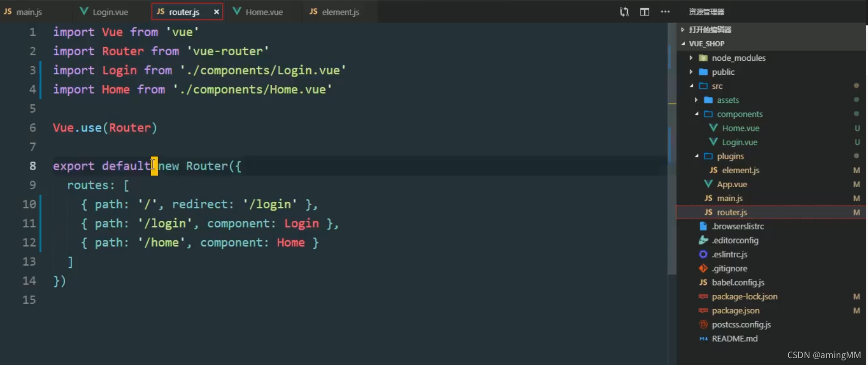This screenshot has width=868, height=365.
Task: Click the .browserslistrc file icon
Action: [x=703, y=226]
